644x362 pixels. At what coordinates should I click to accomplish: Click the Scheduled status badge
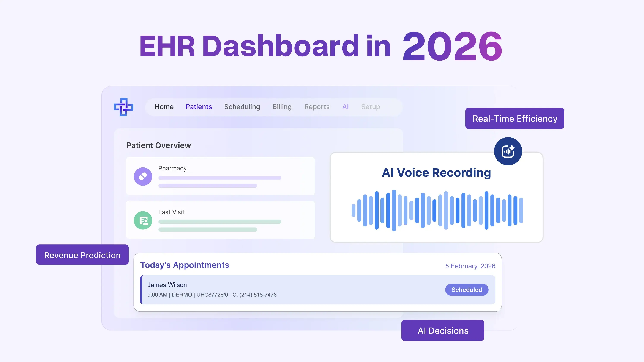467,290
